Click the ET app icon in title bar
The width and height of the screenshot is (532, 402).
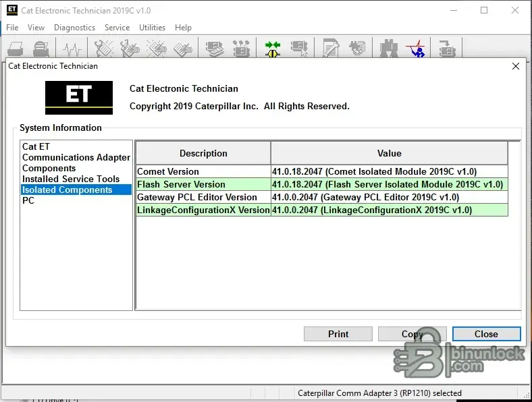click(x=12, y=10)
